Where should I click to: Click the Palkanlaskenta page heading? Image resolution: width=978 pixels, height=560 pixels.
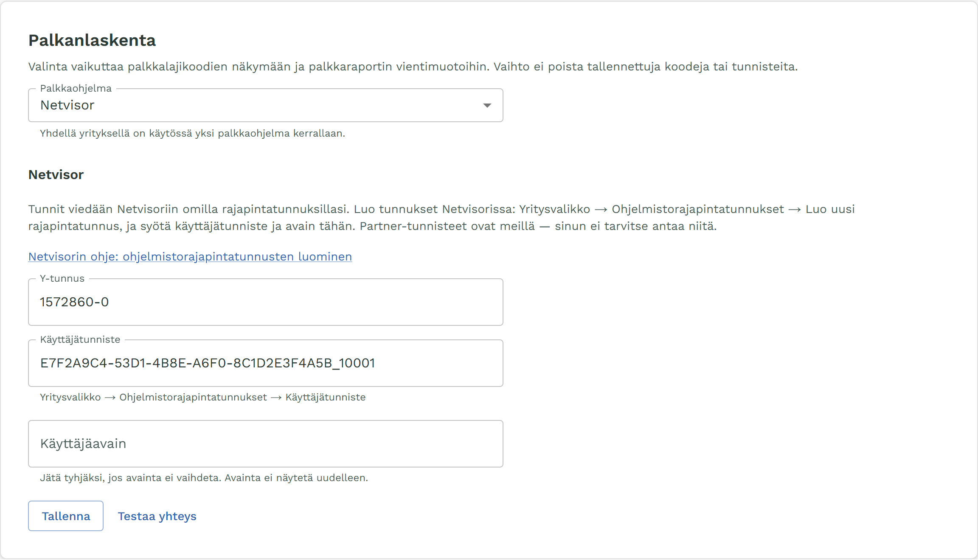pyautogui.click(x=92, y=40)
